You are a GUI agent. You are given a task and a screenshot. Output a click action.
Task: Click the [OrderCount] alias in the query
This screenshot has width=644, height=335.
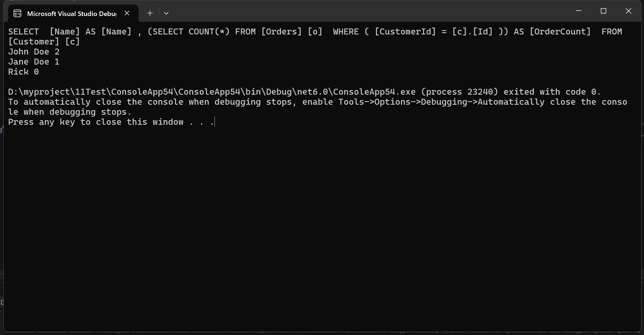(560, 31)
